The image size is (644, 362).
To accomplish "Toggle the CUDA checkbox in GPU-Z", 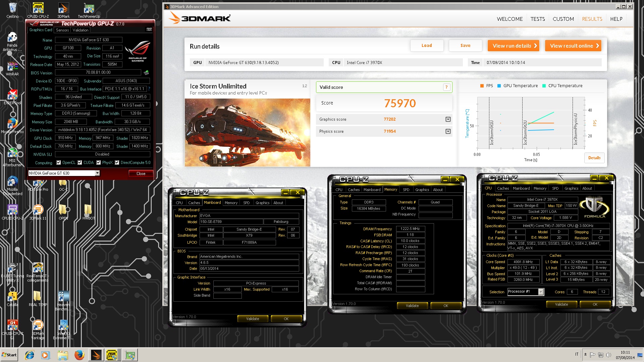I will (80, 163).
